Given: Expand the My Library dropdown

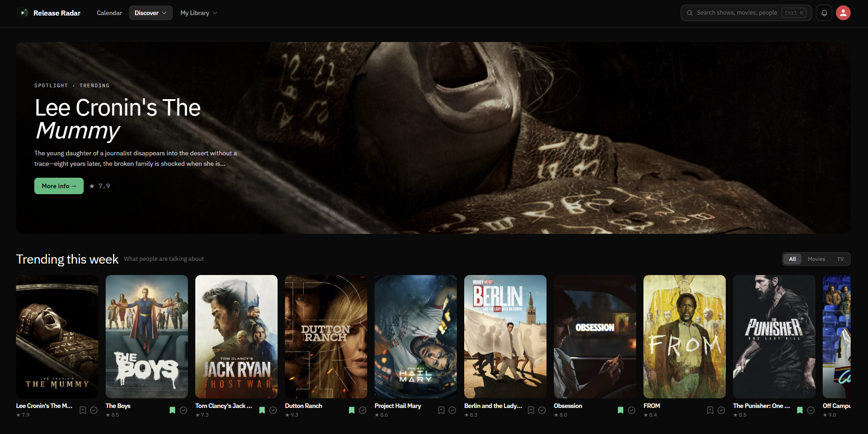Looking at the screenshot, I should click(198, 13).
